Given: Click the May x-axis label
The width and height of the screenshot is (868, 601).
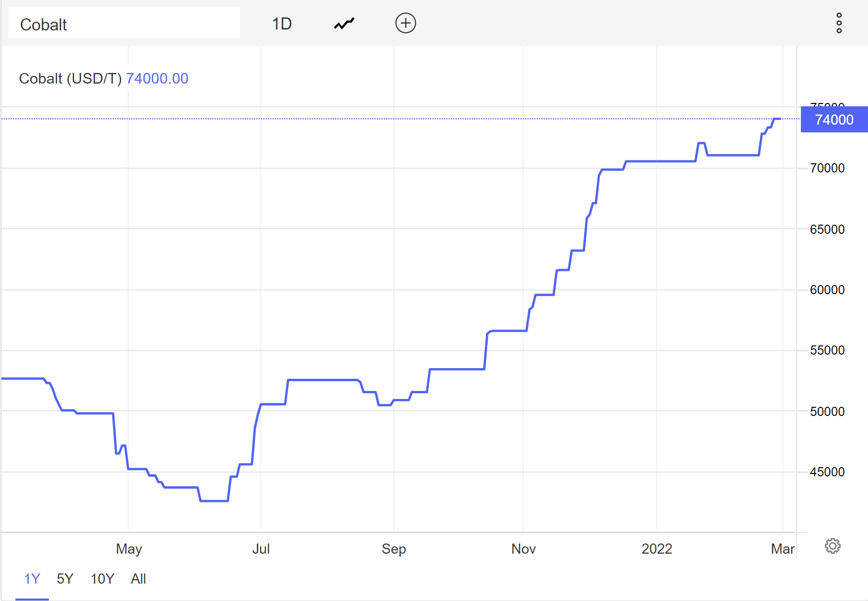Looking at the screenshot, I should coord(129,549).
